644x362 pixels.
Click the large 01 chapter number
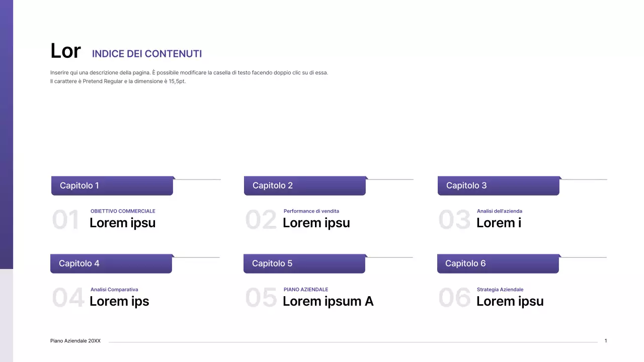click(66, 220)
